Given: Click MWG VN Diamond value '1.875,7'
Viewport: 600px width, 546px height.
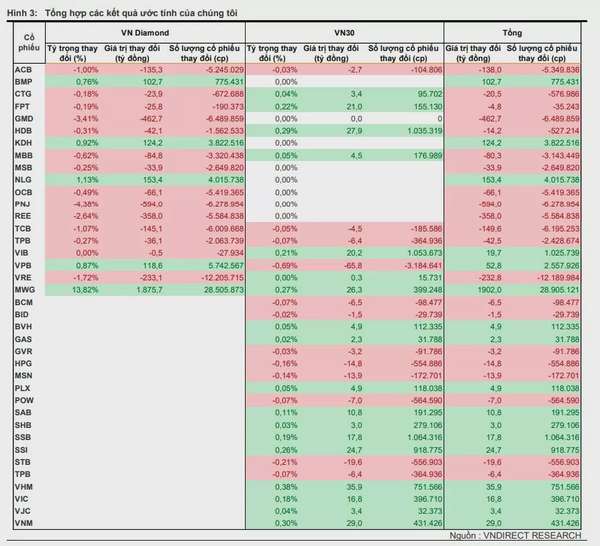Looking at the screenshot, I should pos(150,290).
